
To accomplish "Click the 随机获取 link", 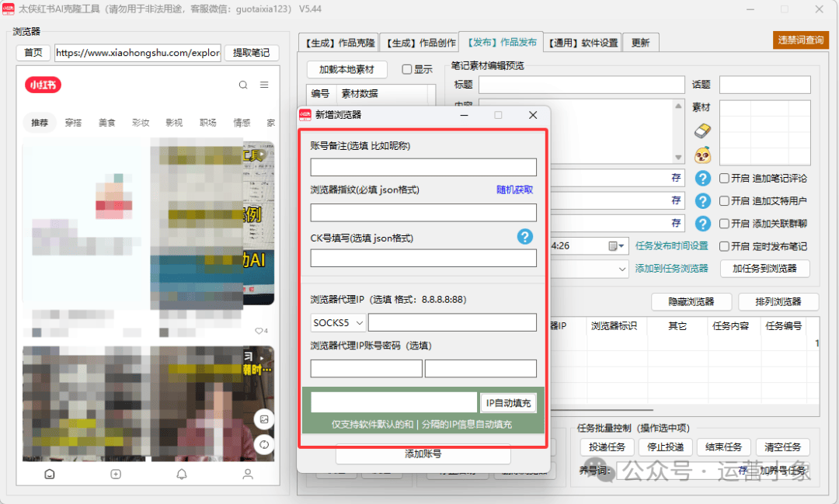I will tap(515, 190).
